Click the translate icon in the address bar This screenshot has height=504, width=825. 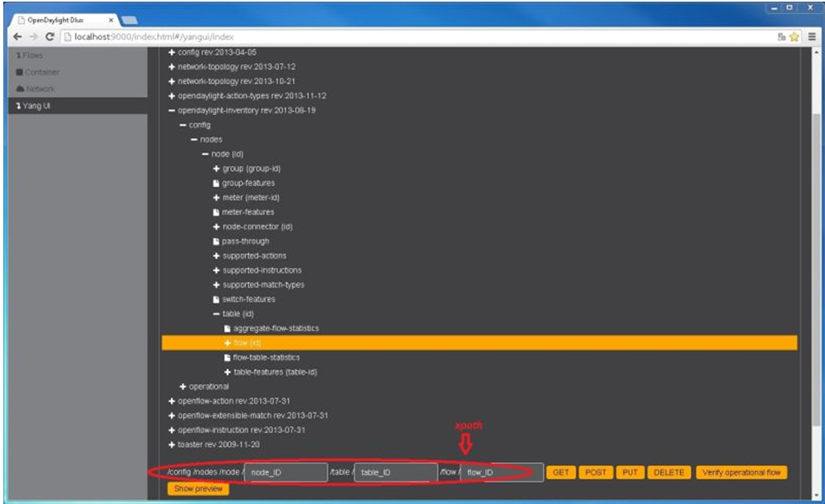point(781,37)
